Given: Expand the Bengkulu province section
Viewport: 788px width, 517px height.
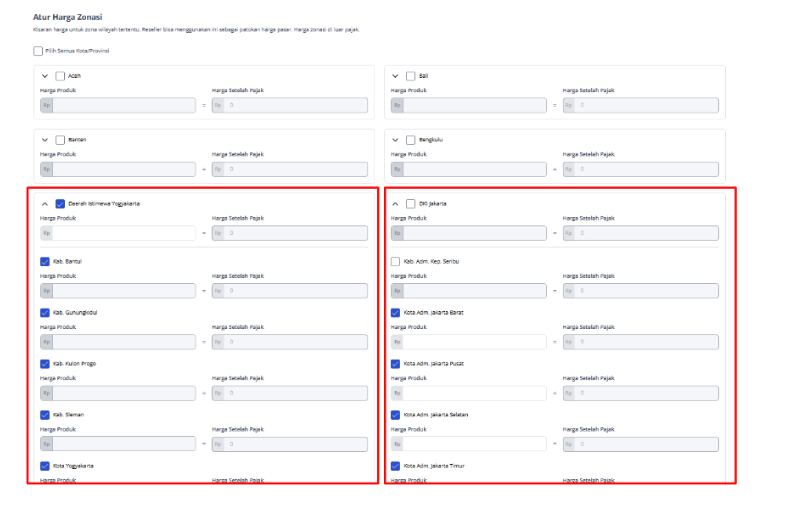Looking at the screenshot, I should pos(396,140).
